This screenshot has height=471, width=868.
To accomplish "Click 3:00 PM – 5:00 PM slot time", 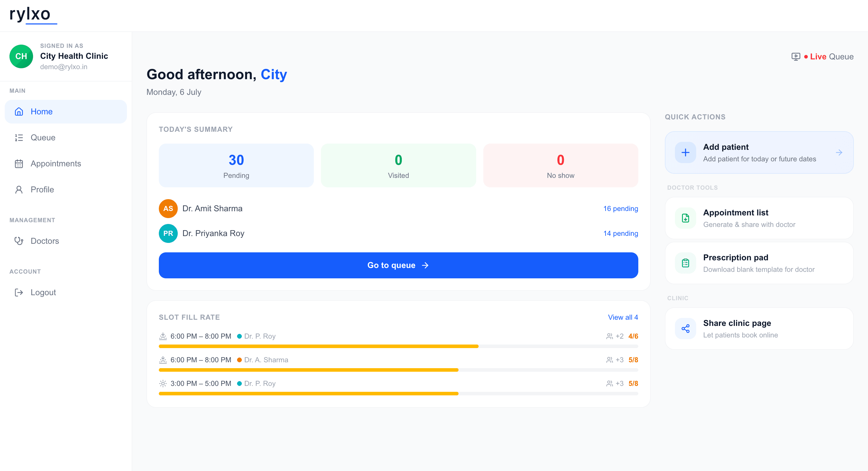I will [201, 383].
